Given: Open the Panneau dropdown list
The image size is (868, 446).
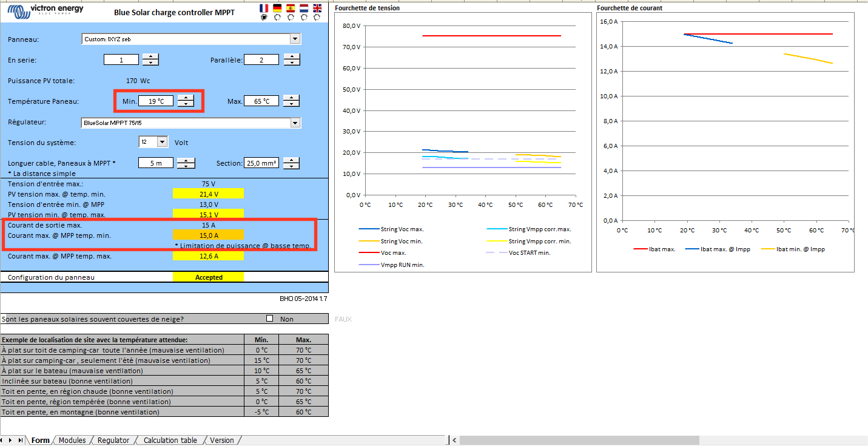Looking at the screenshot, I should pyautogui.click(x=295, y=39).
